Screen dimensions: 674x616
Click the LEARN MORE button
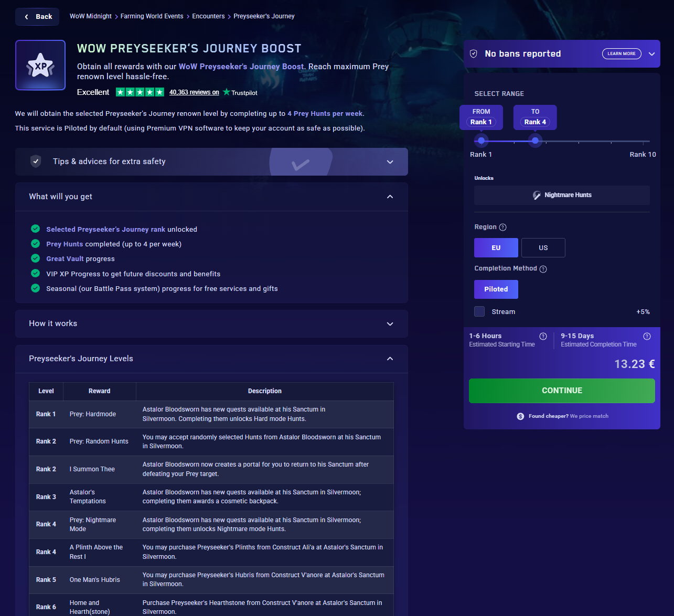(622, 53)
